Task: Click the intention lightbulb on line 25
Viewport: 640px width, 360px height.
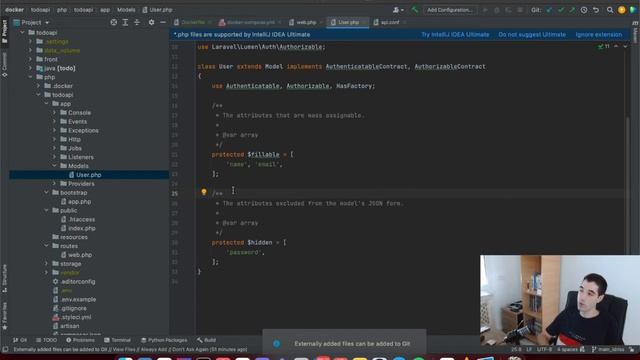Action: point(204,192)
